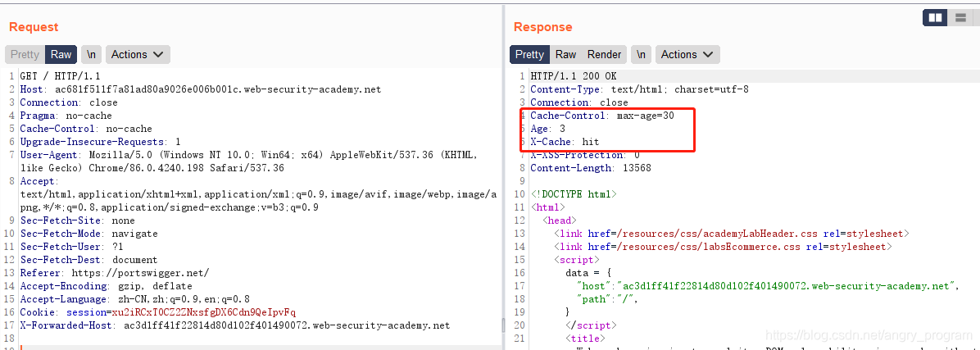Click 'Sec-Fetch-Dest: document' header

point(88,260)
